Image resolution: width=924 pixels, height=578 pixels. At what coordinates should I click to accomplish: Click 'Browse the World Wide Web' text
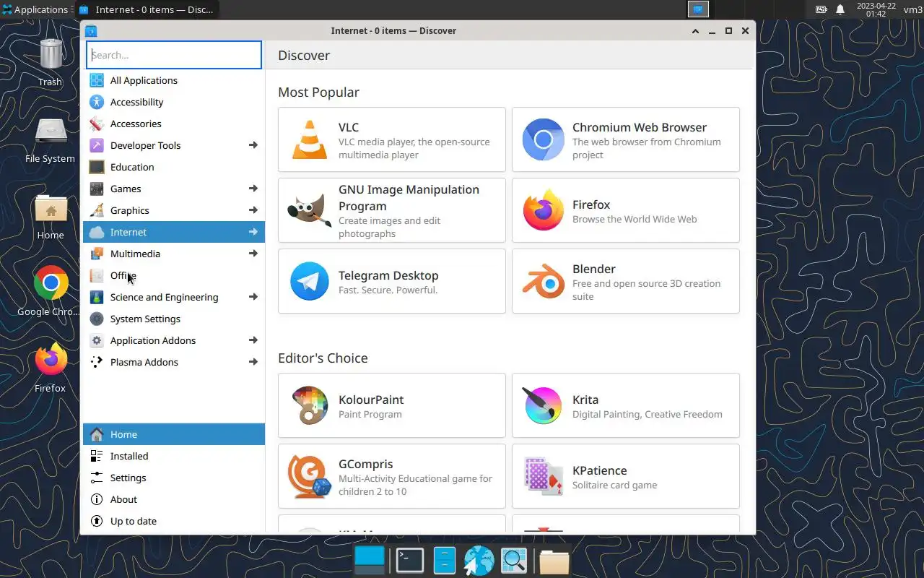[635, 219]
